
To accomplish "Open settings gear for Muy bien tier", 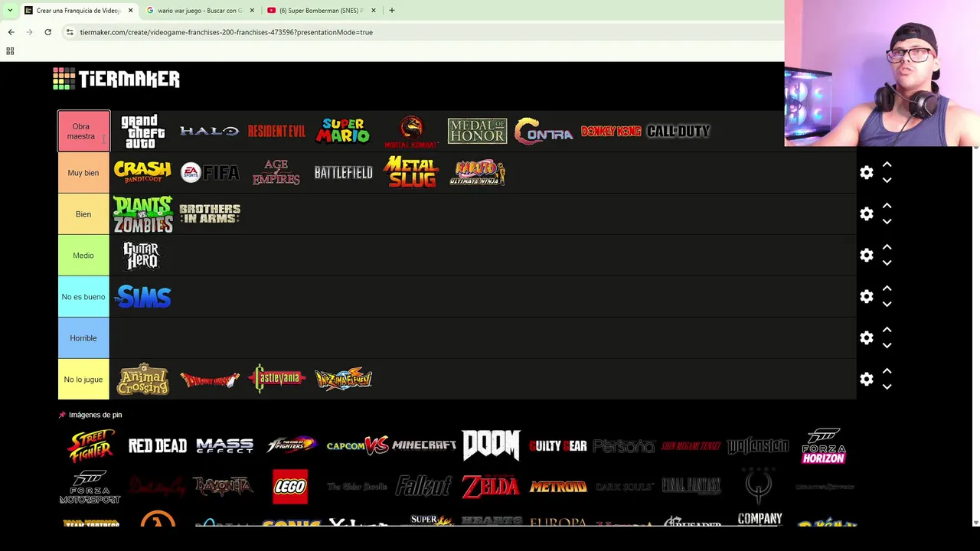I will (x=866, y=173).
